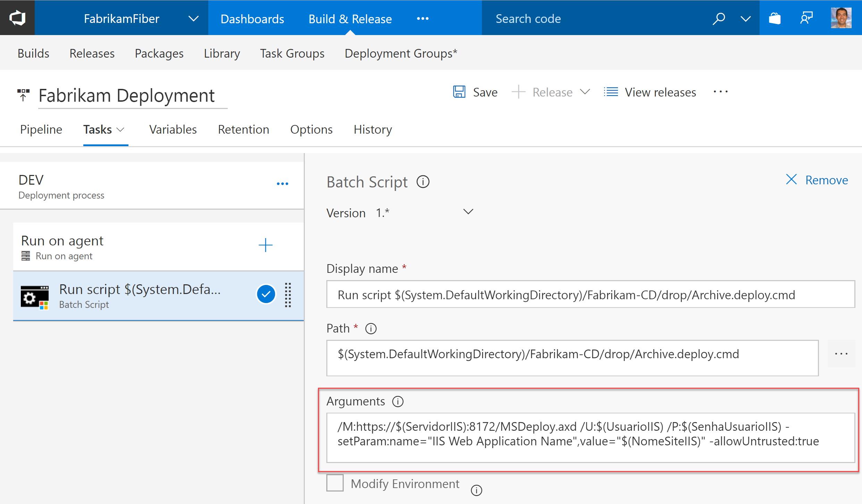The height and width of the screenshot is (504, 862).
Task: Open the DEV environment ellipsis menu
Action: coord(282,184)
